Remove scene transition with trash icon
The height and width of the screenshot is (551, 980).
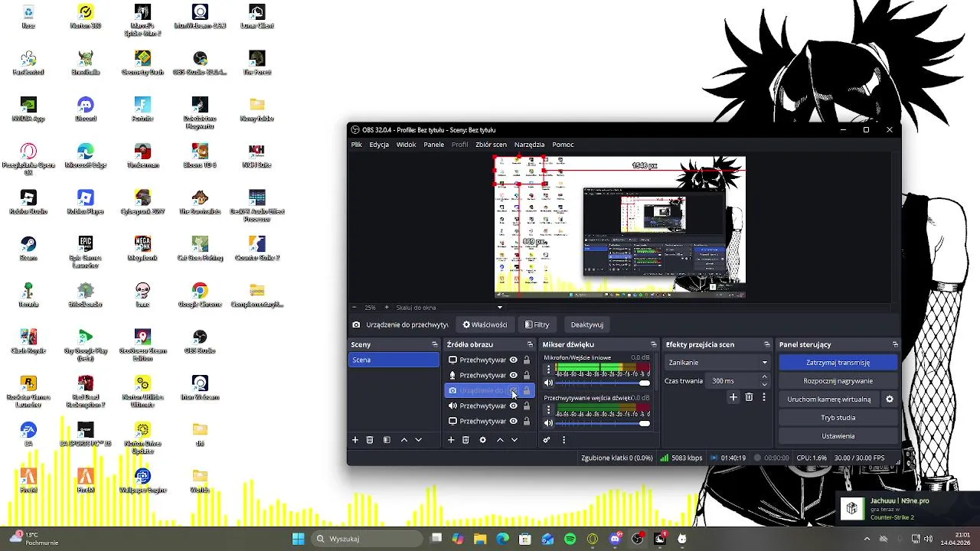749,397
